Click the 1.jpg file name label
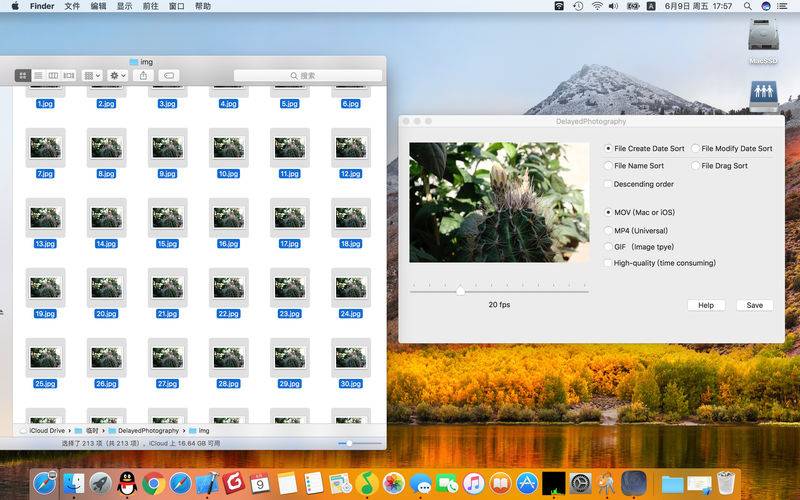 point(45,104)
